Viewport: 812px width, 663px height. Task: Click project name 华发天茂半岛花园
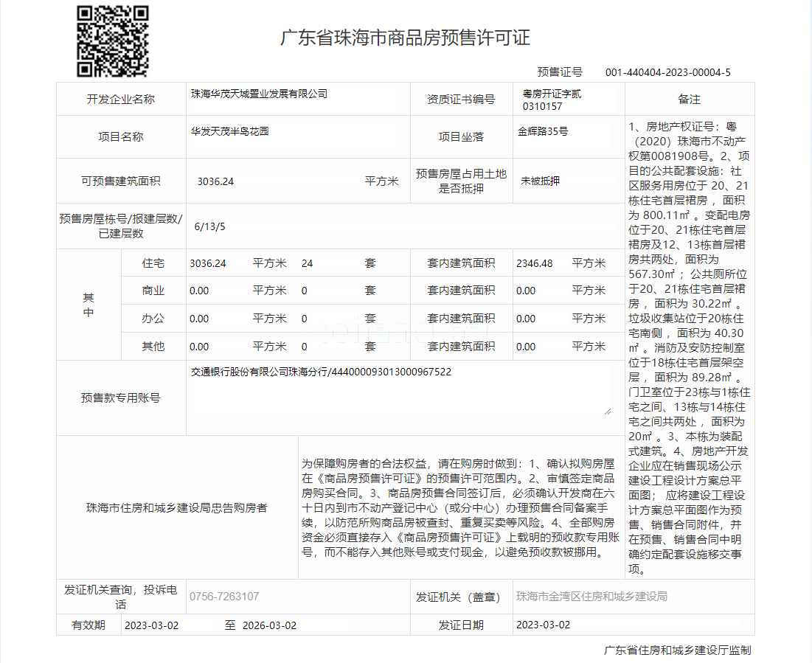pos(229,131)
